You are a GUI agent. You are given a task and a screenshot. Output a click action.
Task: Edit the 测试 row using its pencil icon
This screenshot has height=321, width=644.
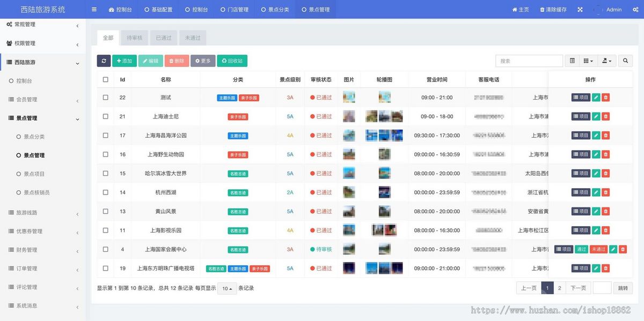click(x=596, y=97)
